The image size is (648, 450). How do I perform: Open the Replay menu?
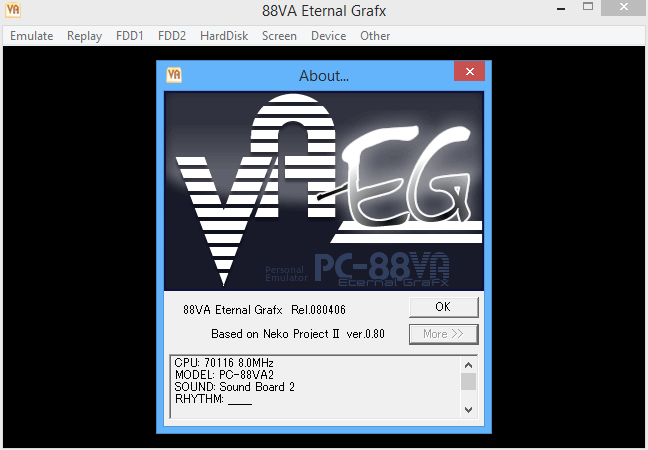pos(84,36)
